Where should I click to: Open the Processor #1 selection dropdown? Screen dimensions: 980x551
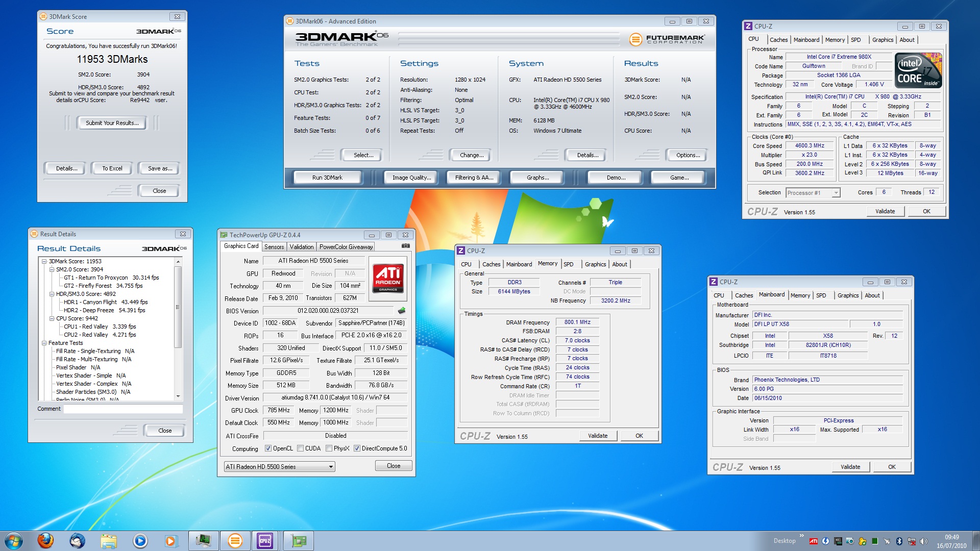[x=836, y=192]
